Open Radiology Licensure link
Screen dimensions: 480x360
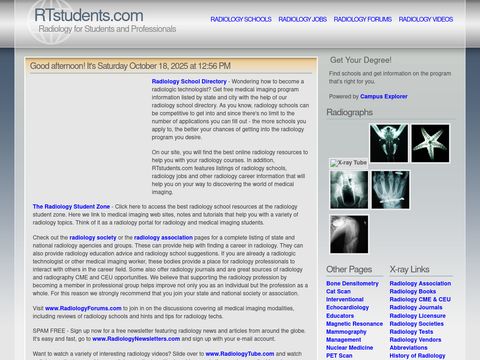tap(417, 316)
